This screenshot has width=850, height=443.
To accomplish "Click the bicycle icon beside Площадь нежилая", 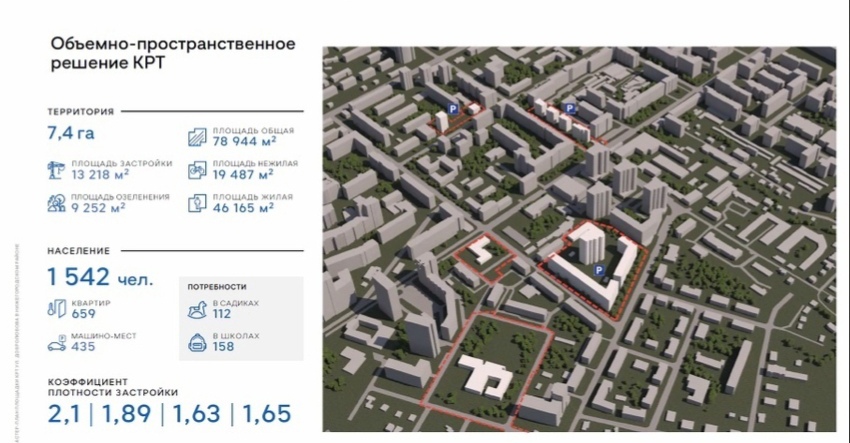I will pyautogui.click(x=197, y=169).
